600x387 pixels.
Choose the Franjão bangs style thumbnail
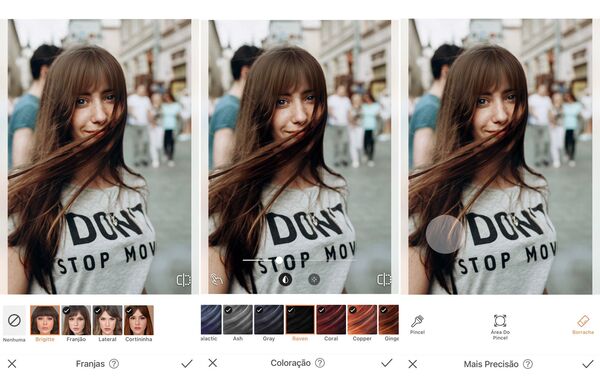(x=76, y=320)
